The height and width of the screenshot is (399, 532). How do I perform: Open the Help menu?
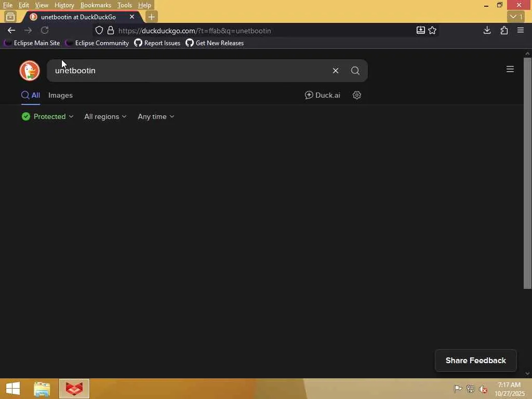pos(144,5)
